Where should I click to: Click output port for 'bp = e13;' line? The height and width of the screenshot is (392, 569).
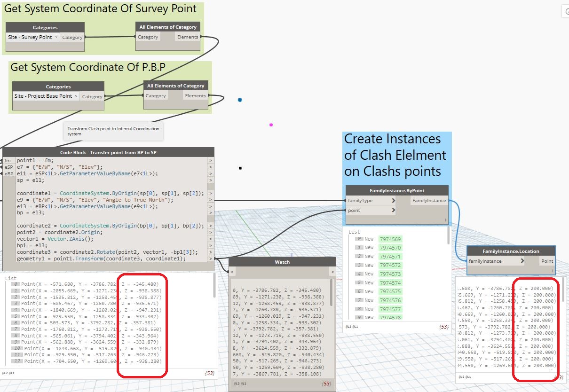[x=211, y=213]
